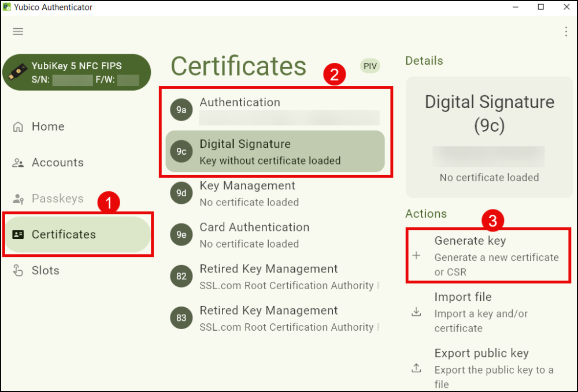Click the 9d slot badge
Viewport: 578px width, 392px height.
(181, 193)
